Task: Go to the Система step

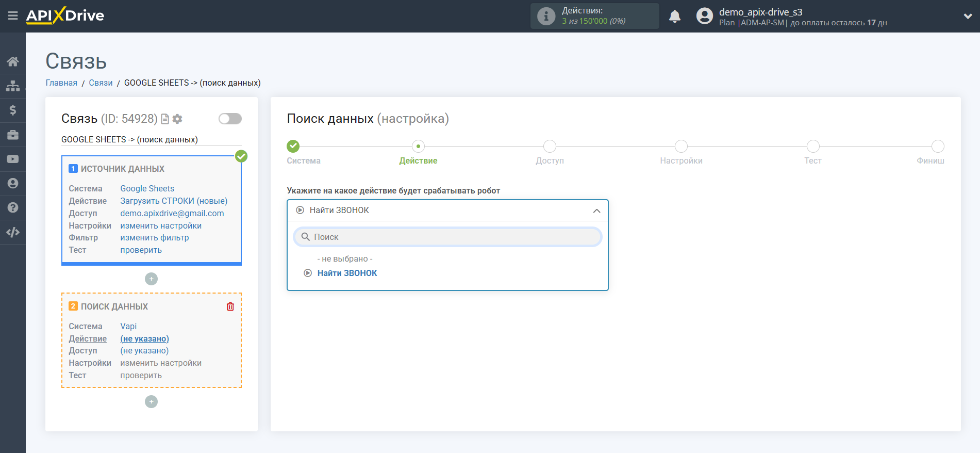Action: (293, 147)
